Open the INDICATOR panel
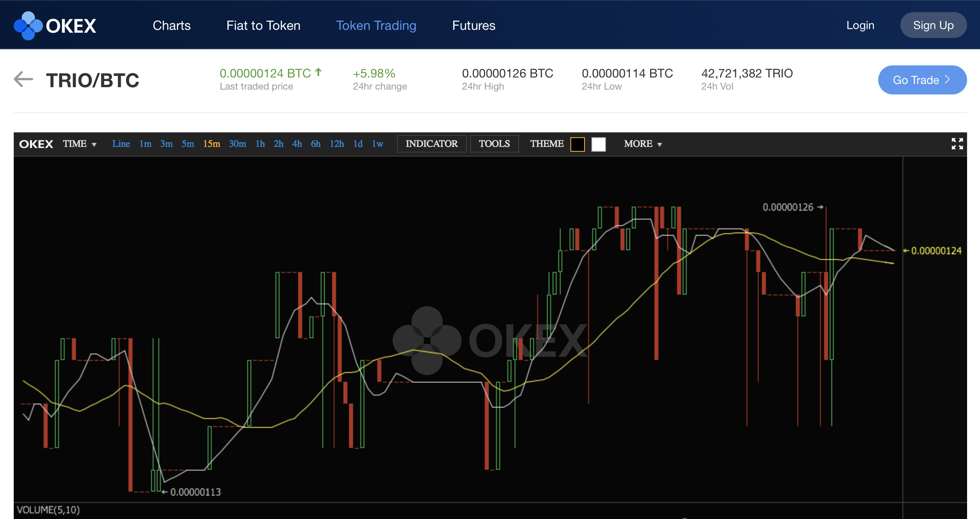This screenshot has width=980, height=519. click(432, 144)
